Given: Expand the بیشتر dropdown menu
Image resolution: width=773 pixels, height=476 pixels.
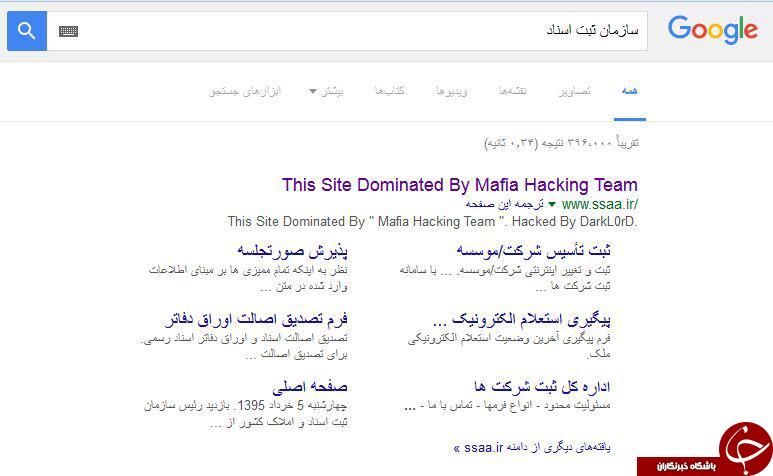Looking at the screenshot, I should (x=326, y=91).
